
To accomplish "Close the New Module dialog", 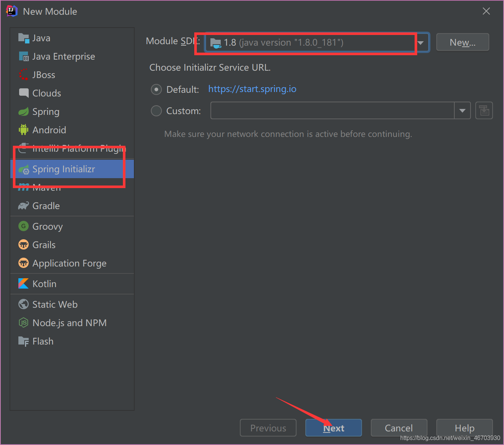I will coord(486,11).
